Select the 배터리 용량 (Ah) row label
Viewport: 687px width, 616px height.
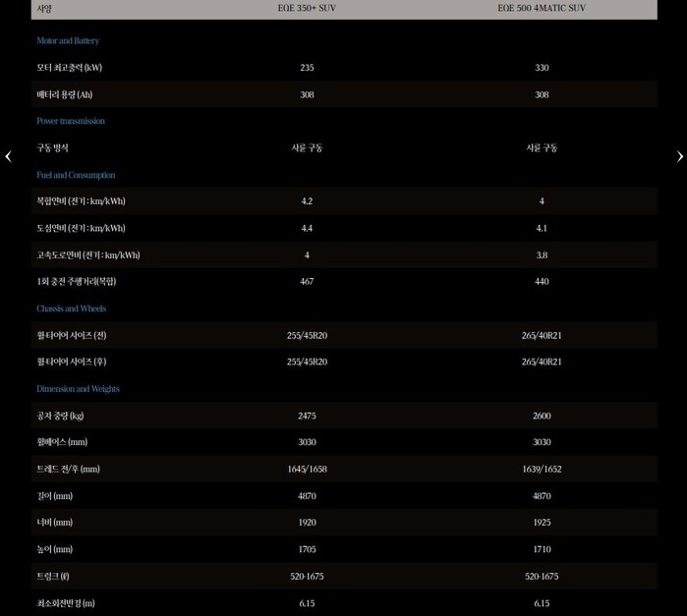pyautogui.click(x=64, y=94)
